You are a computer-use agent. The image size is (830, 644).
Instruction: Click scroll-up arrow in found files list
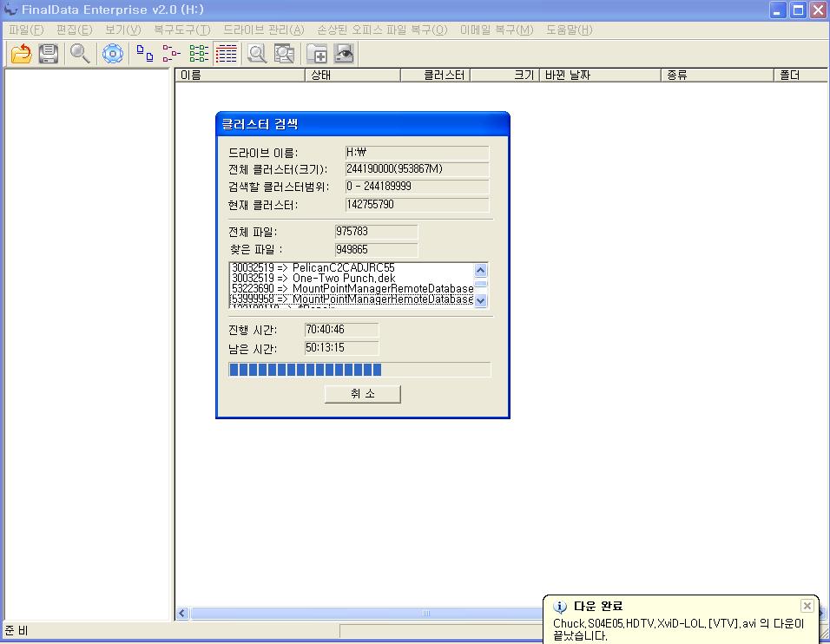coord(481,271)
